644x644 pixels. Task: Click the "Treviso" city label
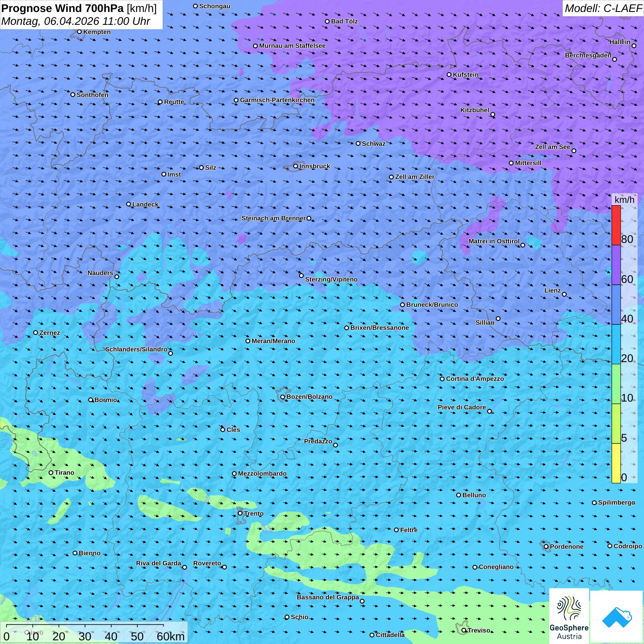(x=479, y=630)
